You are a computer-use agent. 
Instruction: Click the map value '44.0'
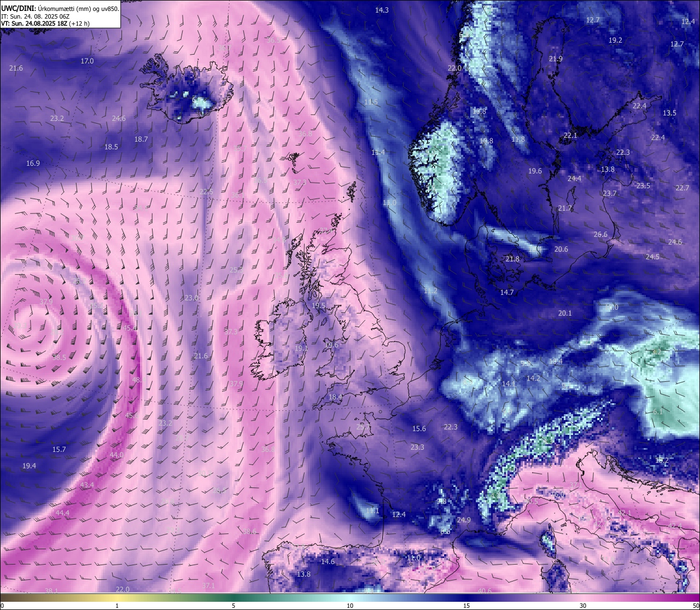pos(116,455)
